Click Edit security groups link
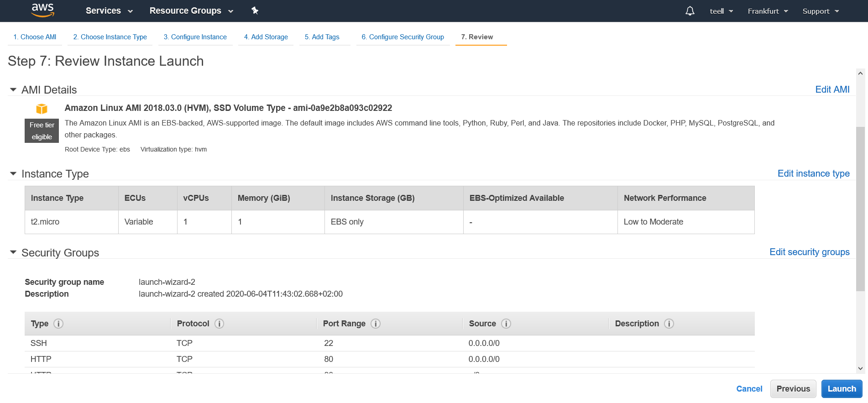 [x=809, y=252]
